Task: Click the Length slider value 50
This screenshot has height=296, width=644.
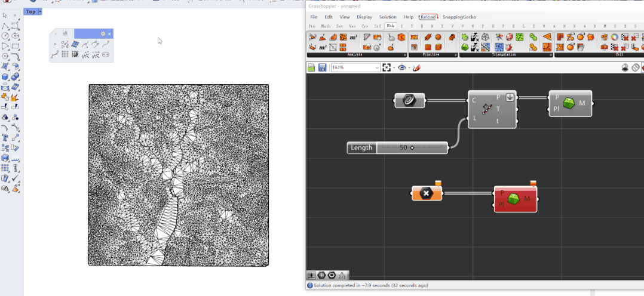Action: point(403,148)
